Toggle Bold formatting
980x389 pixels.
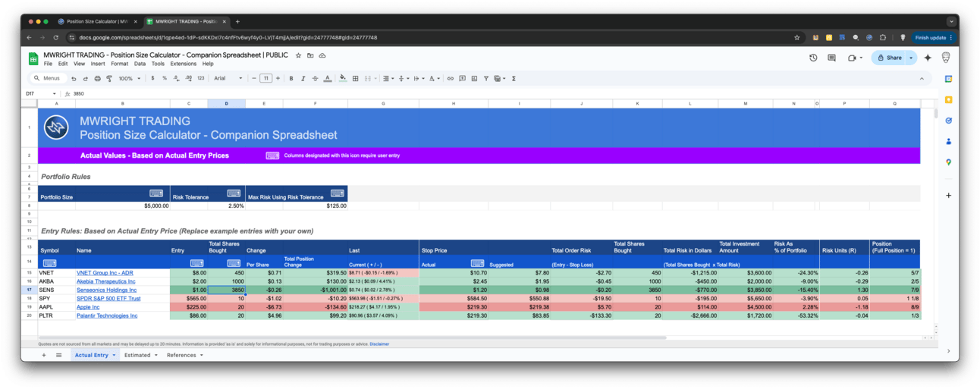[x=291, y=78]
